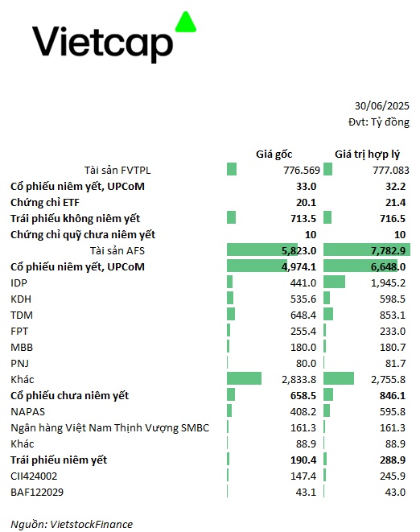This screenshot has height=532, width=420.
Task: Click the Trái phiếu niêm yết heading
Action: (59, 460)
